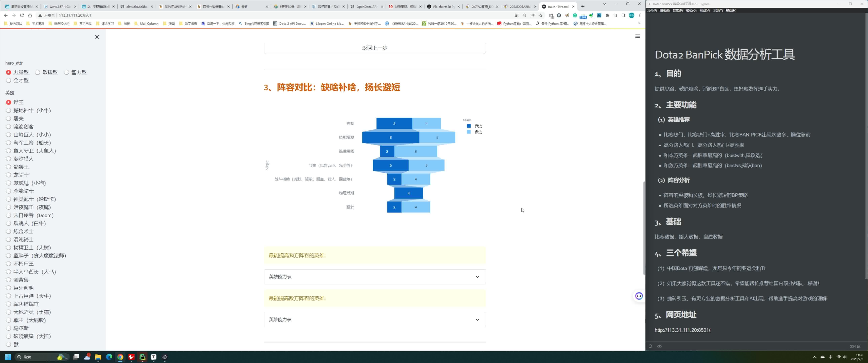The width and height of the screenshot is (868, 363).
Task: Open the Dota 2 API Docu... bookmark
Action: click(290, 24)
